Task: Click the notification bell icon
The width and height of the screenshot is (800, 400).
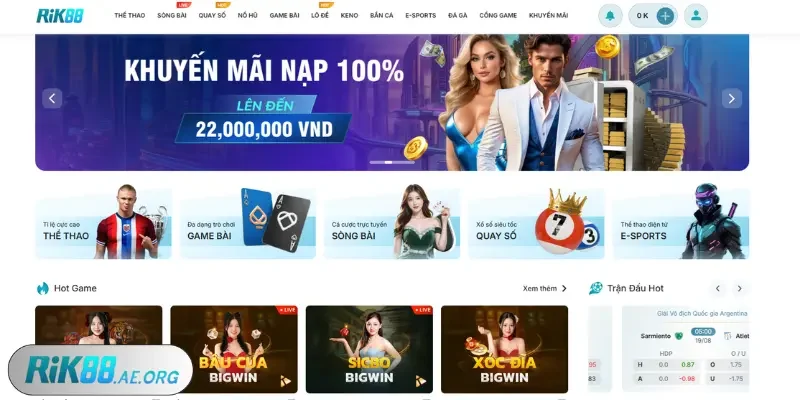Action: click(610, 15)
